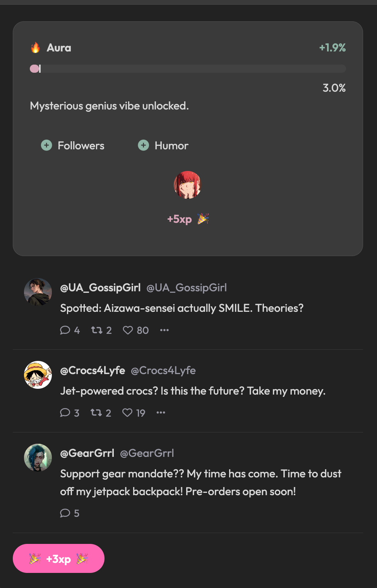Like the UA_GossipGirl post with 80 likes
The image size is (377, 588).
coord(128,330)
